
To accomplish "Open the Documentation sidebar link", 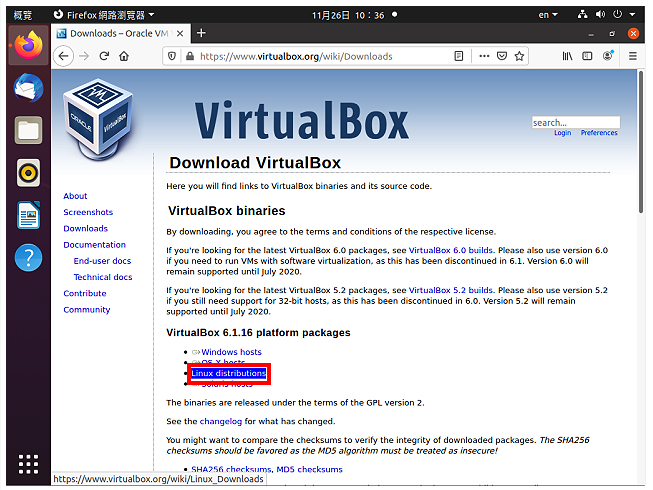I will coord(95,245).
